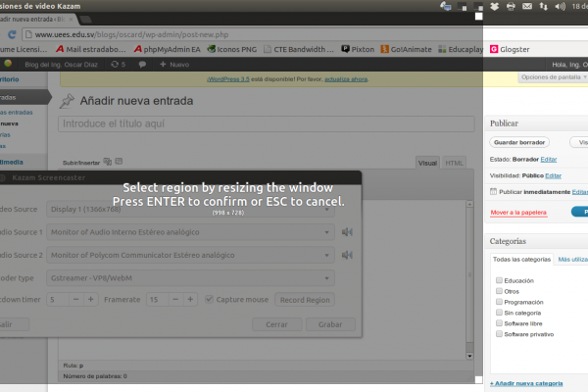Check the Educación category
Image resolution: width=588 pixels, height=392 pixels.
[499, 280]
